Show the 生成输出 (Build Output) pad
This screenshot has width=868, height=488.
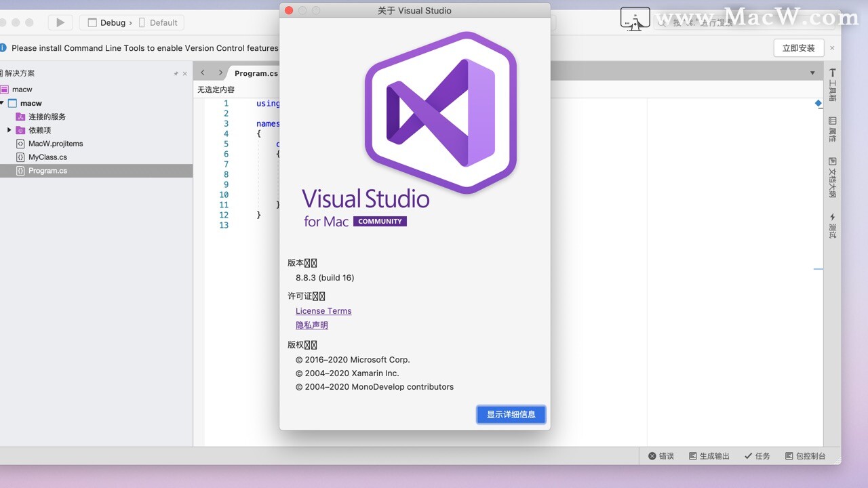(709, 455)
